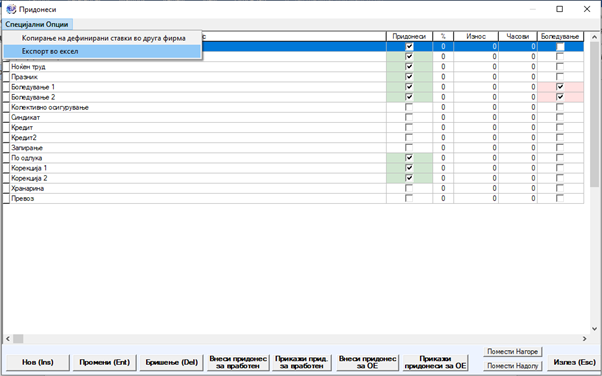Check Боледување column checkbox for Превоз
The width and height of the screenshot is (602, 376).
560,198
